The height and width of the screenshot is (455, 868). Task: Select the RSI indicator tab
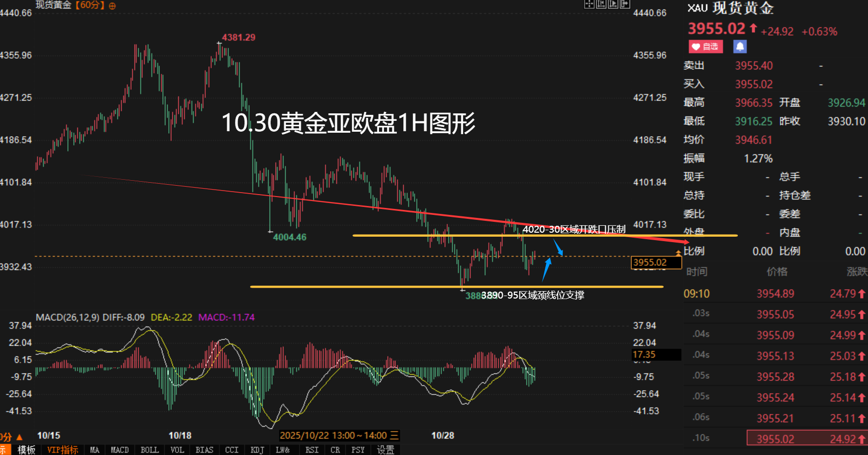pyautogui.click(x=312, y=450)
